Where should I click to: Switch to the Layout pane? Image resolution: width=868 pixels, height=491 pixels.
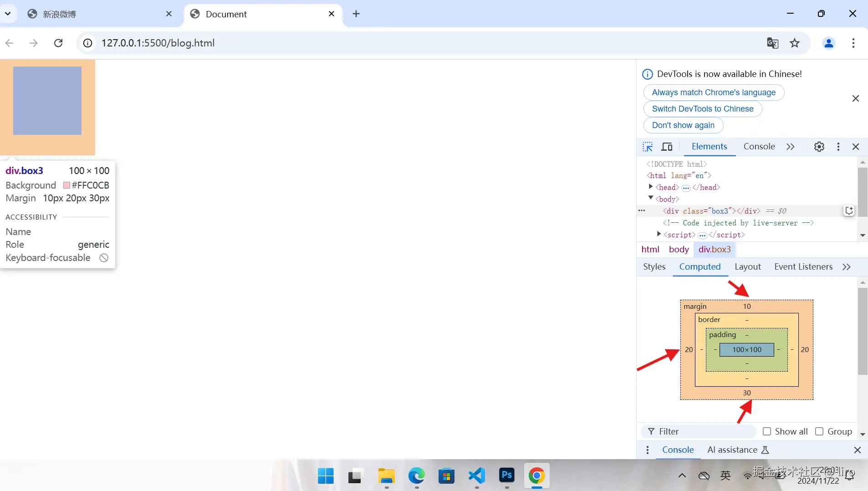click(748, 267)
